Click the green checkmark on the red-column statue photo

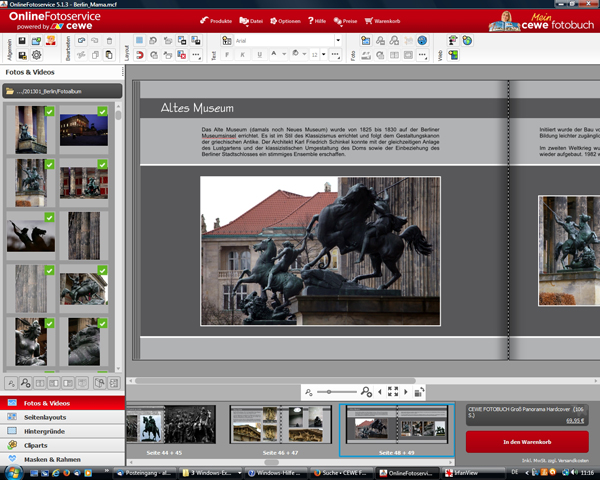click(102, 165)
